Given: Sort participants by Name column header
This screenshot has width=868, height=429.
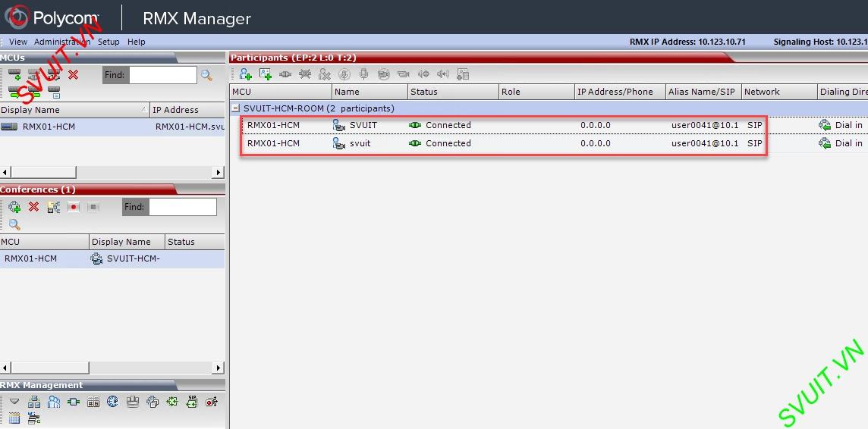Looking at the screenshot, I should [x=370, y=92].
